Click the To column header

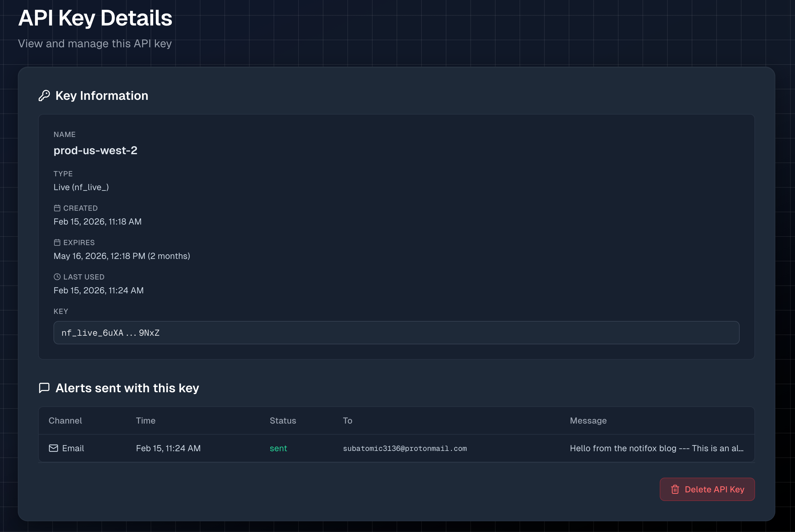tap(347, 421)
